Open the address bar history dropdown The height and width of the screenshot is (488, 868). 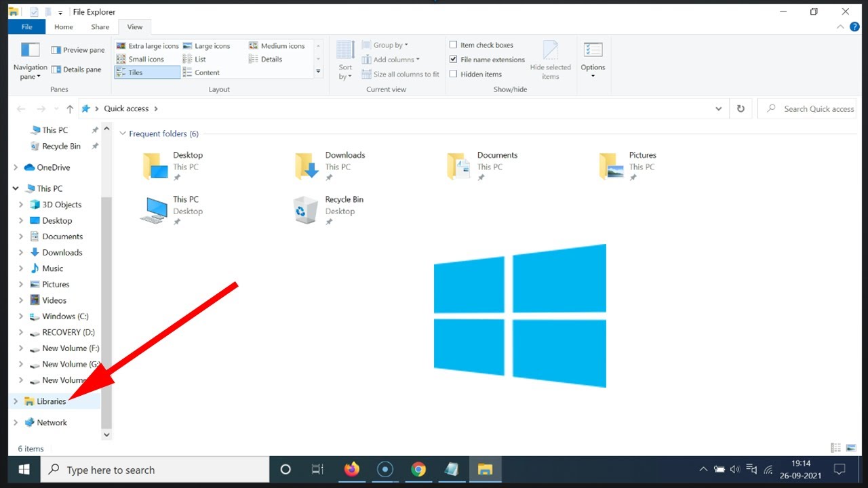coord(719,108)
